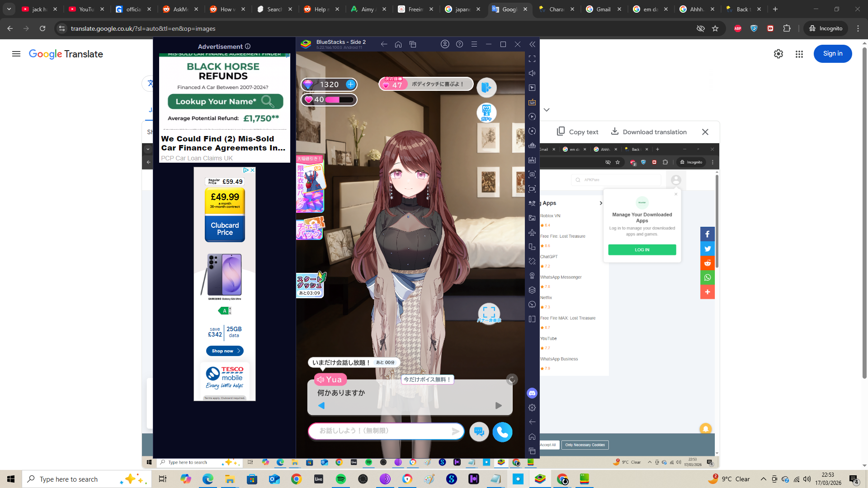Open the BlueStacks help question-mark icon
868x488 pixels.
[459, 44]
